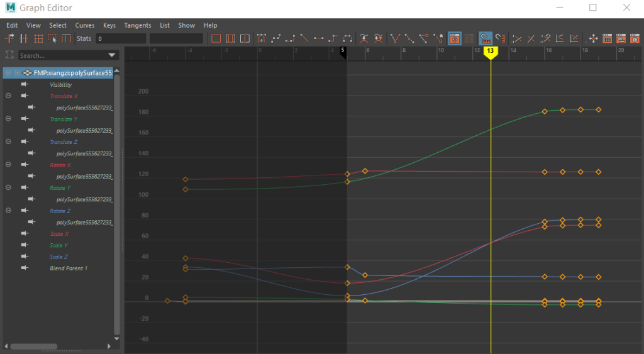The height and width of the screenshot is (354, 644).
Task: Click the Frame All icon
Action: [x=216, y=38]
